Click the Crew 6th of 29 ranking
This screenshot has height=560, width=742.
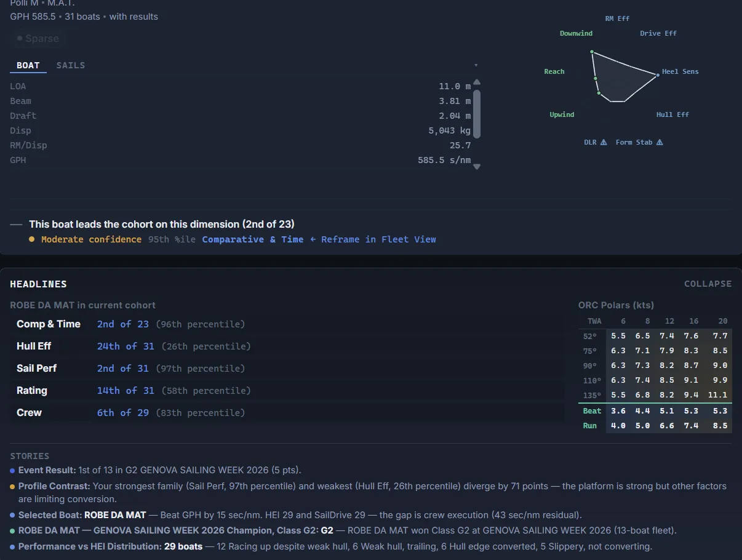point(123,413)
